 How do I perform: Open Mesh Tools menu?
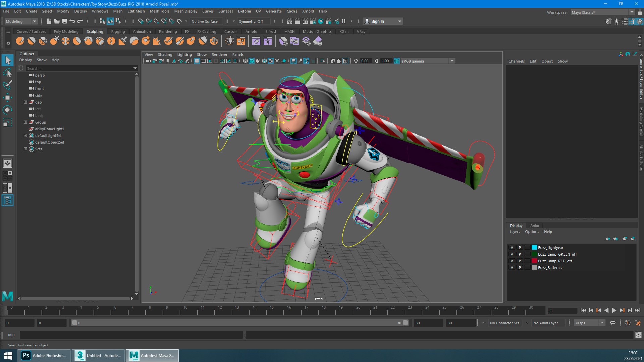[159, 11]
